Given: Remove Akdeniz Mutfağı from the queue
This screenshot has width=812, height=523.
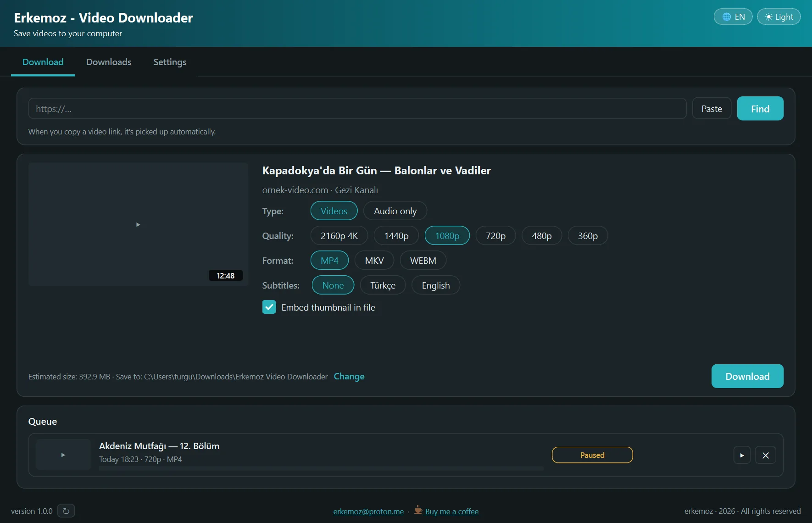Looking at the screenshot, I should [765, 455].
